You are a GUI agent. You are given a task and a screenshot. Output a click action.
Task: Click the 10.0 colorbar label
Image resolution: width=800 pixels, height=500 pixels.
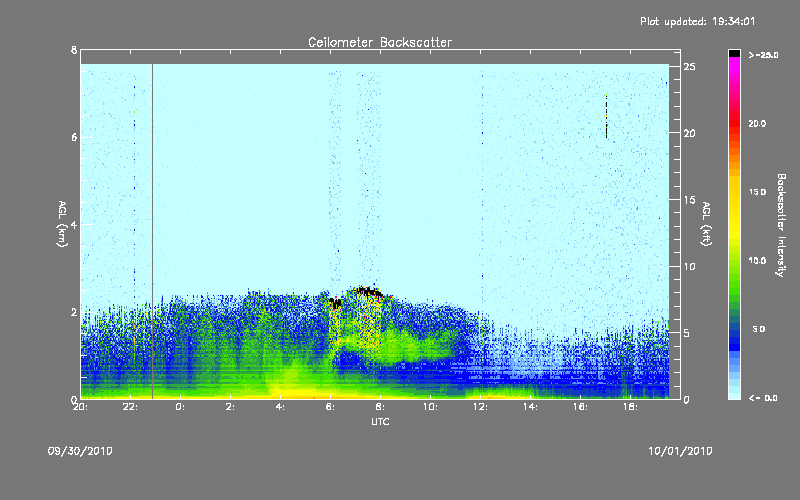click(x=757, y=261)
